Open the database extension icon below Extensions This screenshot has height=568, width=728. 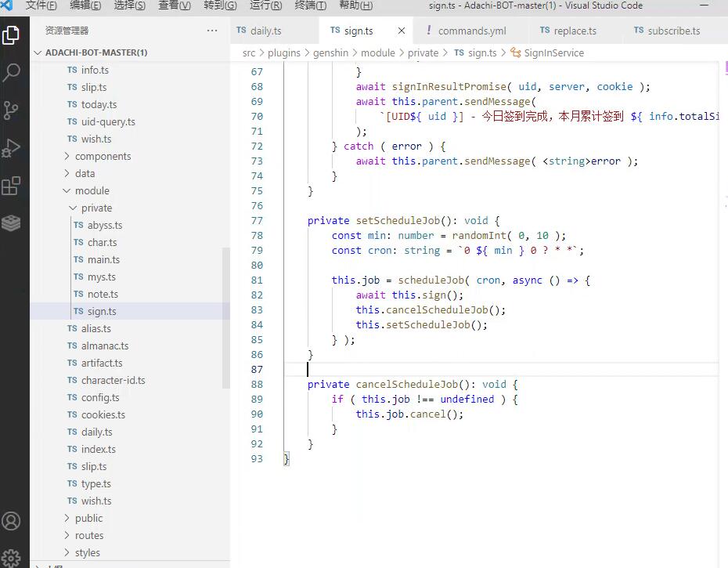(x=12, y=222)
